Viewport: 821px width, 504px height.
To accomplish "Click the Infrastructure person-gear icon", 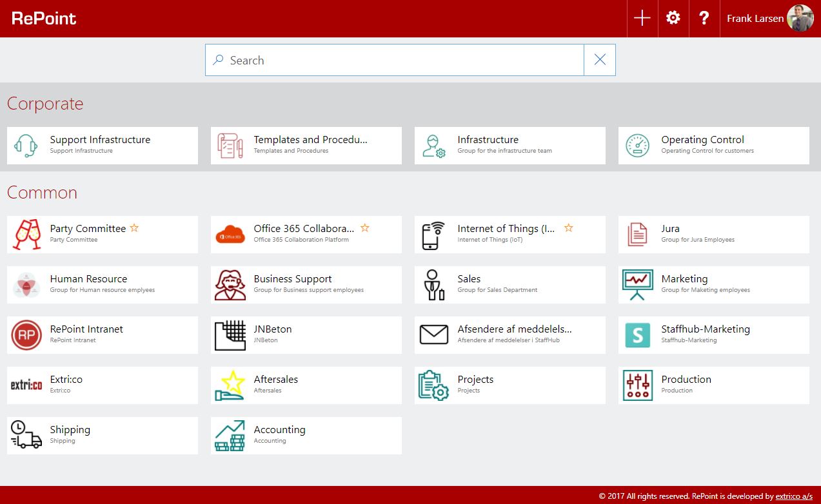I will click(x=434, y=146).
